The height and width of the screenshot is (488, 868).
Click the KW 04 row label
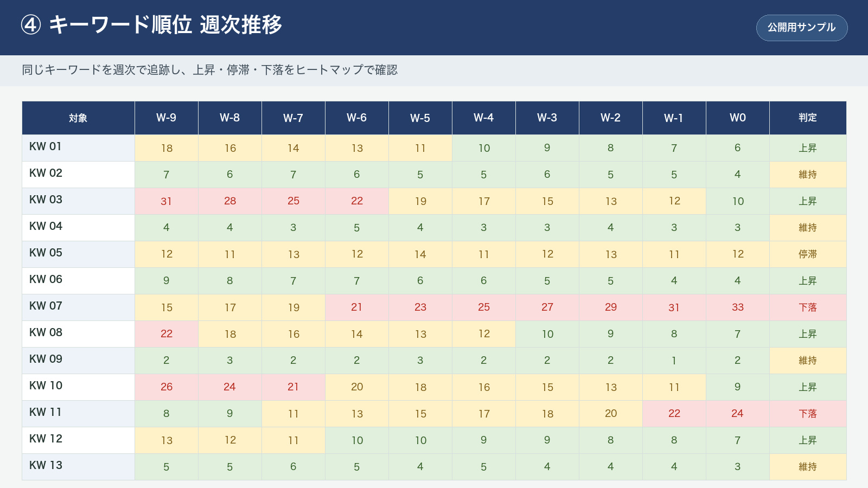pyautogui.click(x=78, y=228)
